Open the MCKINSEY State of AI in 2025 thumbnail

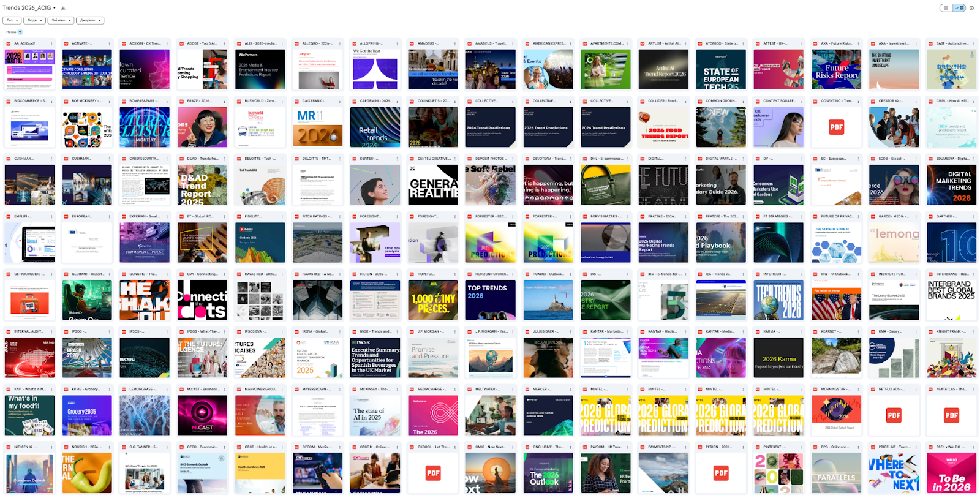tap(375, 415)
